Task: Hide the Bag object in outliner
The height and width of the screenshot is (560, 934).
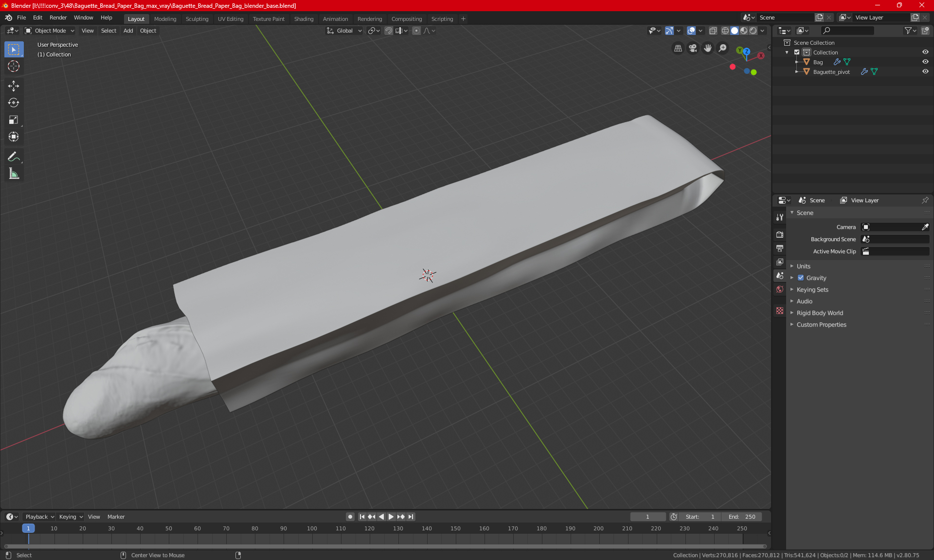Action: point(925,62)
